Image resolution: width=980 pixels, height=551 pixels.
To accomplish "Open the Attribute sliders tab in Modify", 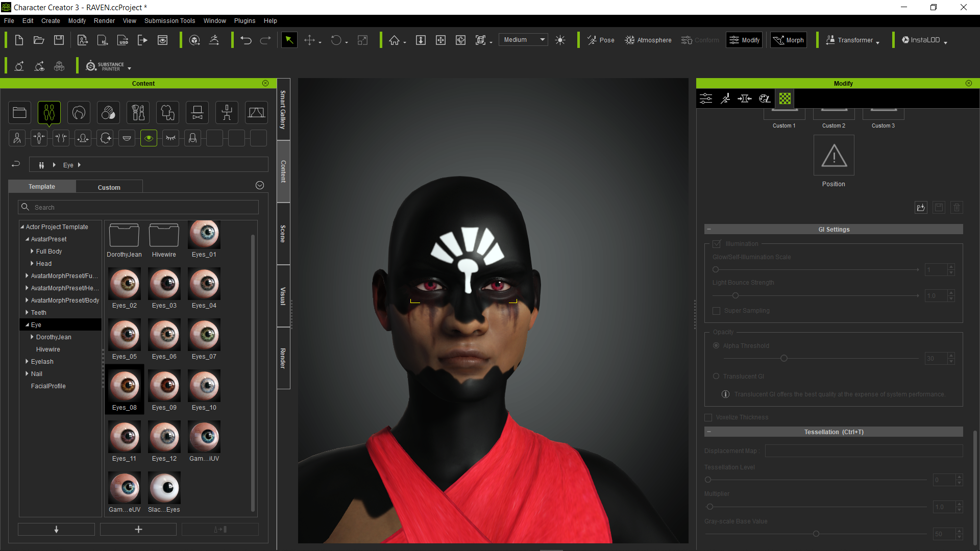I will (706, 98).
